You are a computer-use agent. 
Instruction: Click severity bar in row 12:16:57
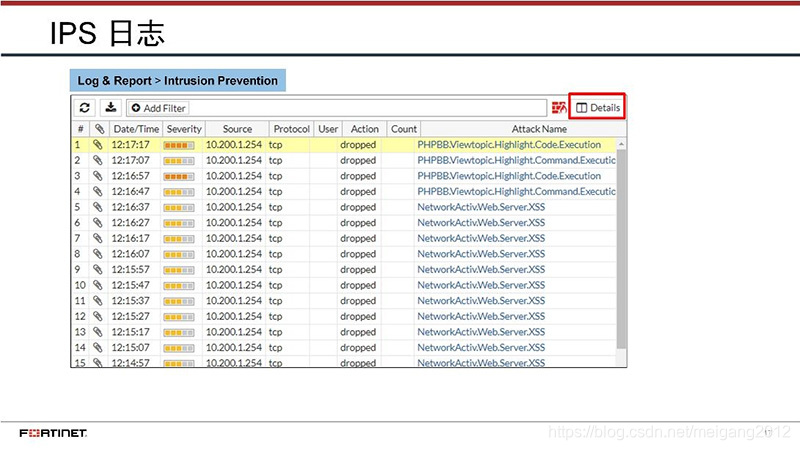179,177
